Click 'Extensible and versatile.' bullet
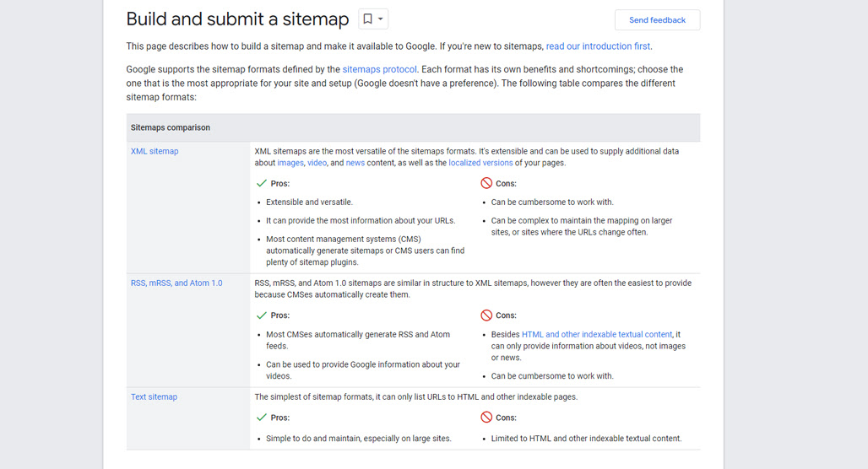 309,202
